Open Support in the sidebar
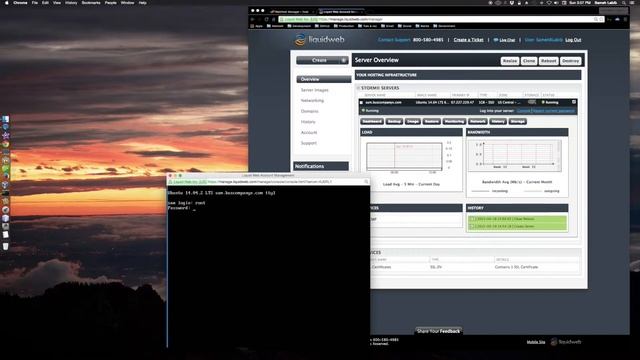 tap(309, 143)
